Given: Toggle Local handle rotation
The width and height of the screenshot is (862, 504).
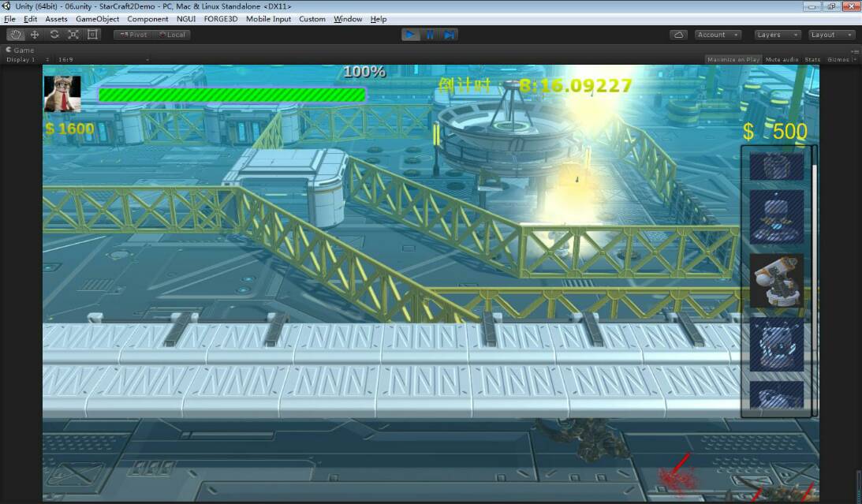Looking at the screenshot, I should [171, 35].
